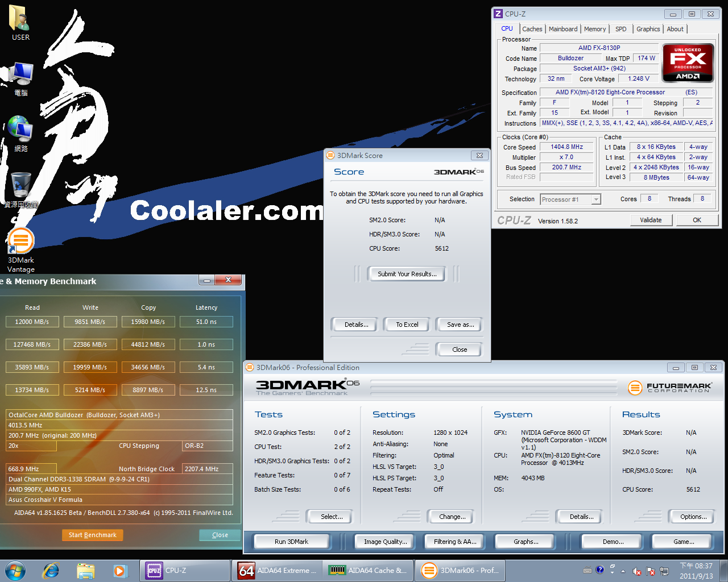Click the 3DMark06 Professional Edition title icon

click(249, 367)
